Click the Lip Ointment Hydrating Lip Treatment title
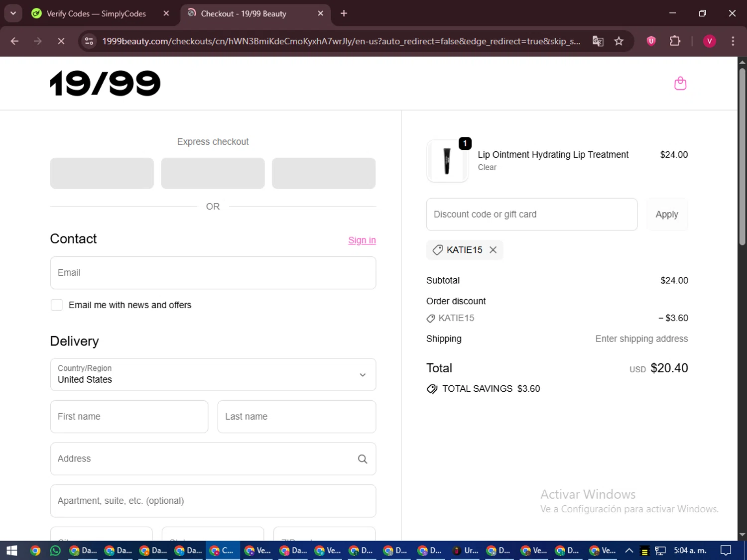Screen dimensions: 747x560 [553, 155]
